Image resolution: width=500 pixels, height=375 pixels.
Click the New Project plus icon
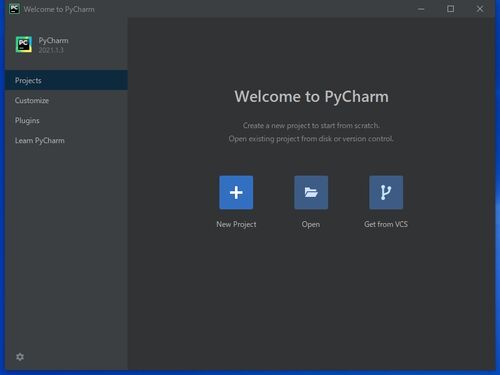tap(236, 192)
